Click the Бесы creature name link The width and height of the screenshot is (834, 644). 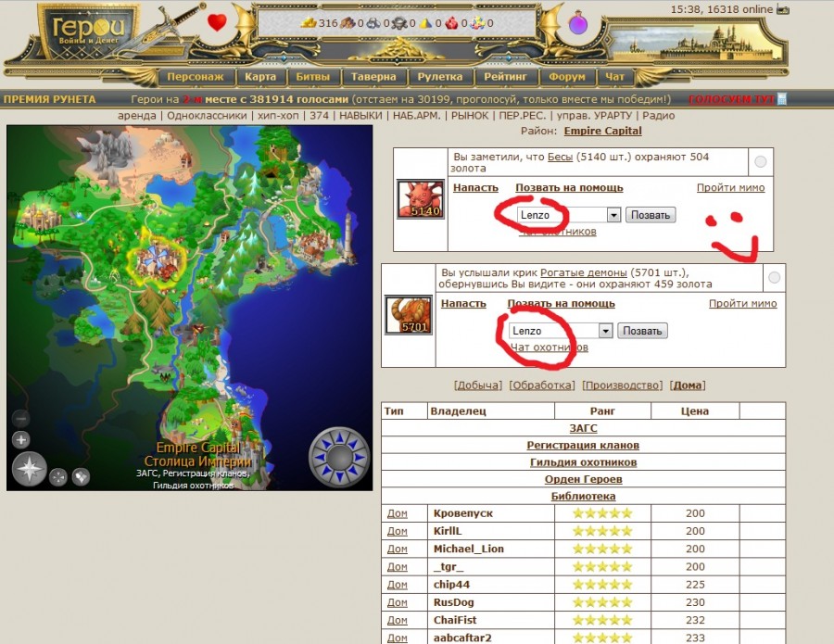click(x=560, y=157)
